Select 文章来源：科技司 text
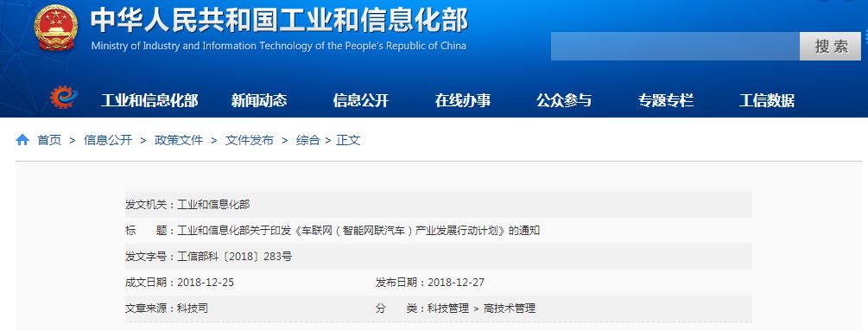This screenshot has height=331, width=868. coord(167,309)
